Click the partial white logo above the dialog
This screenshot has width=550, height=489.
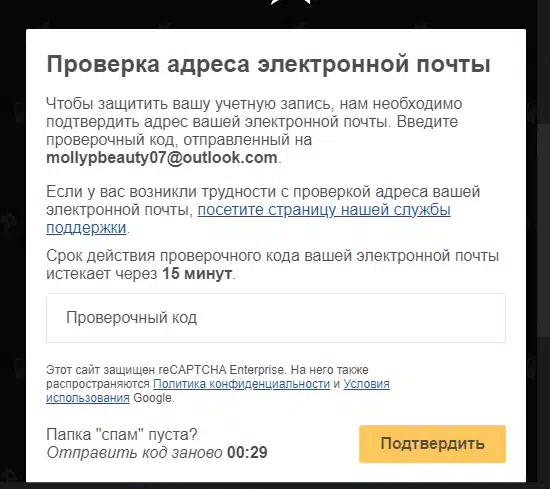tap(290, 2)
